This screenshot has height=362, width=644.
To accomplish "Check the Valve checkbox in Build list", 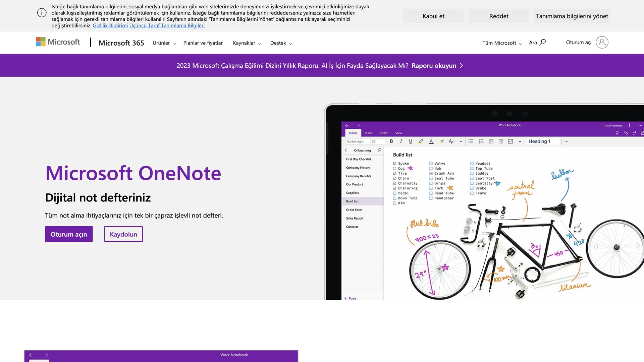I will tap(431, 163).
